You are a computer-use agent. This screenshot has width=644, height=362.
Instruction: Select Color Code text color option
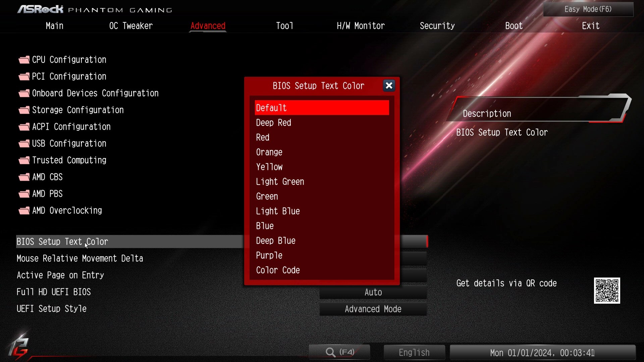278,270
